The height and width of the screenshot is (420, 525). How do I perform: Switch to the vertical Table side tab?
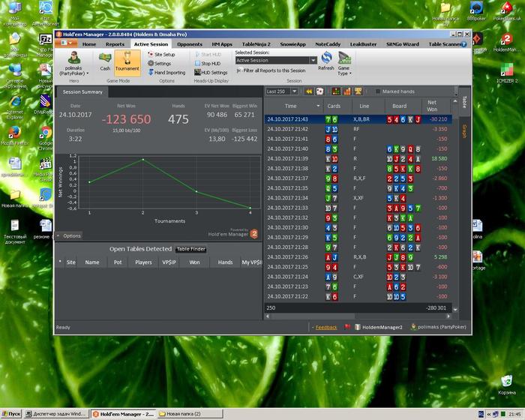[464, 102]
